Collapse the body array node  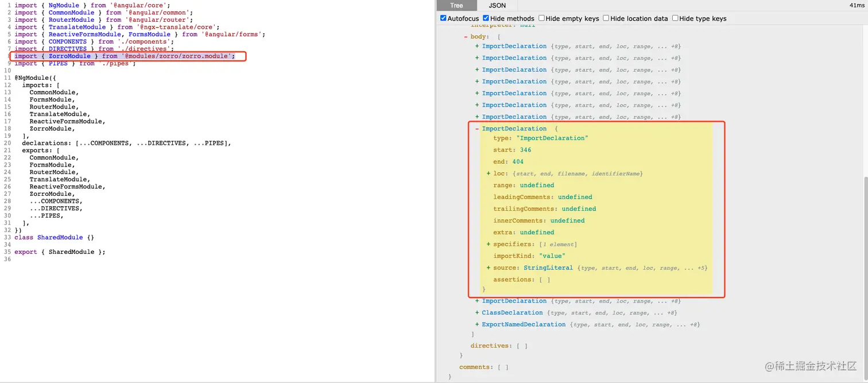pos(466,37)
